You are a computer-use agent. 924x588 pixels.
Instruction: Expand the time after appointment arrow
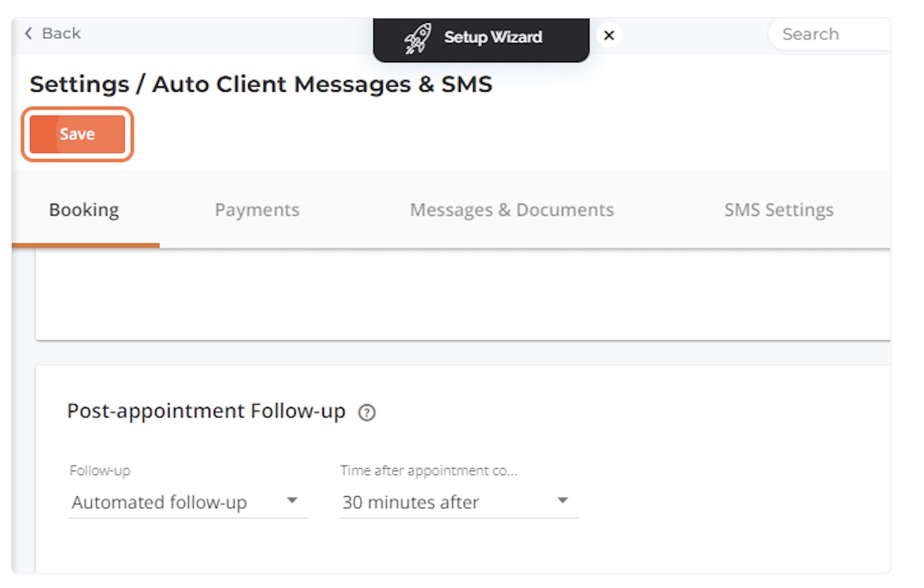click(563, 501)
